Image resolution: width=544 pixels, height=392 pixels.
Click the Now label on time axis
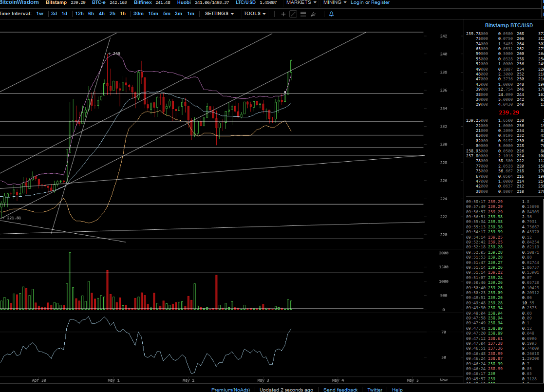[x=443, y=380]
